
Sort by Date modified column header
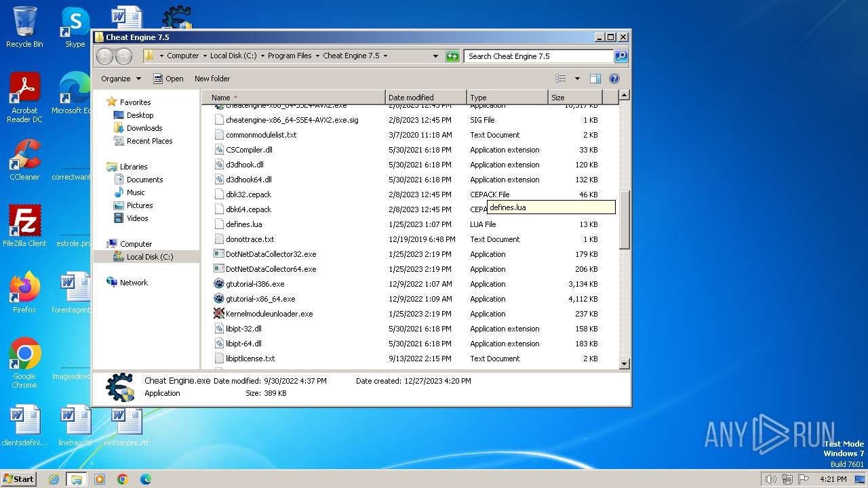[x=426, y=98]
